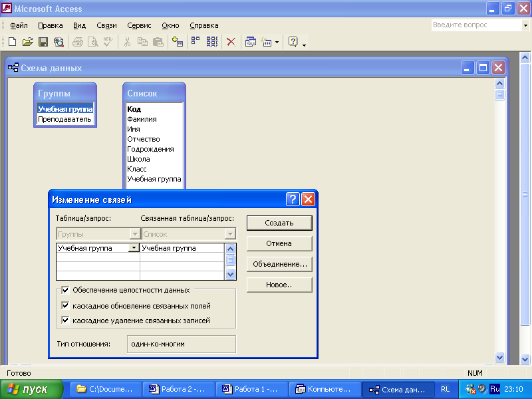Select Преподаватель field in Группы table

65,119
